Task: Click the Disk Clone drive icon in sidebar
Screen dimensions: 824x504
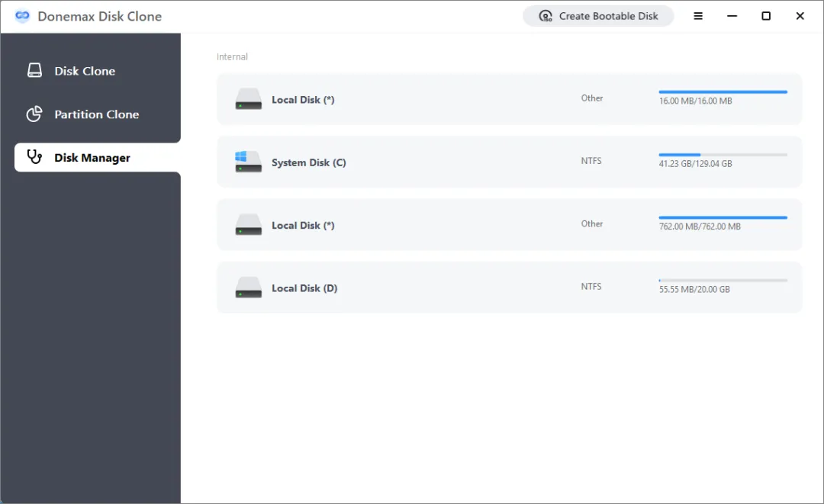Action: [x=34, y=71]
